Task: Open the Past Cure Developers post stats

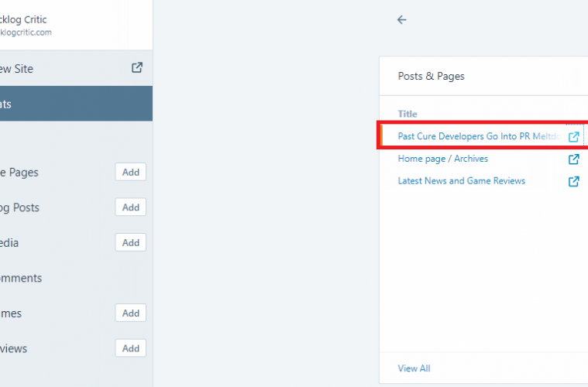Action: [x=480, y=136]
